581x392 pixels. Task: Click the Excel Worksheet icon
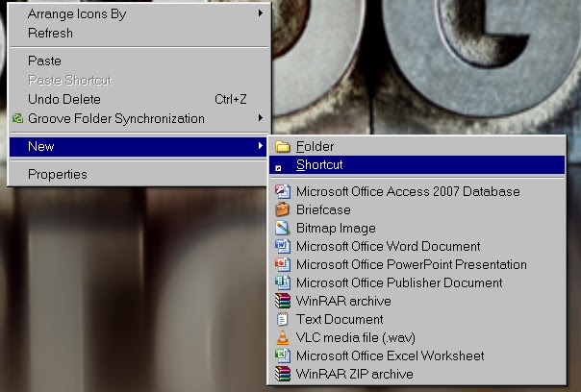(283, 355)
